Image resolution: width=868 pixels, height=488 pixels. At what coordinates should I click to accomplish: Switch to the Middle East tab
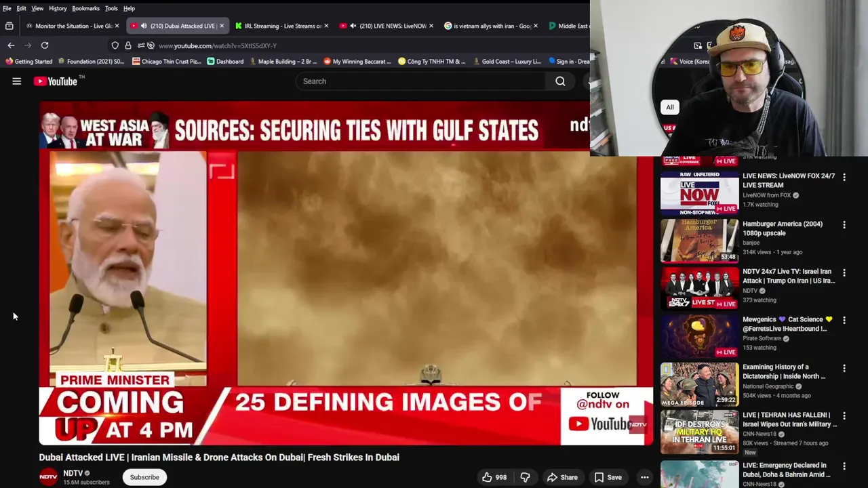pyautogui.click(x=568, y=26)
